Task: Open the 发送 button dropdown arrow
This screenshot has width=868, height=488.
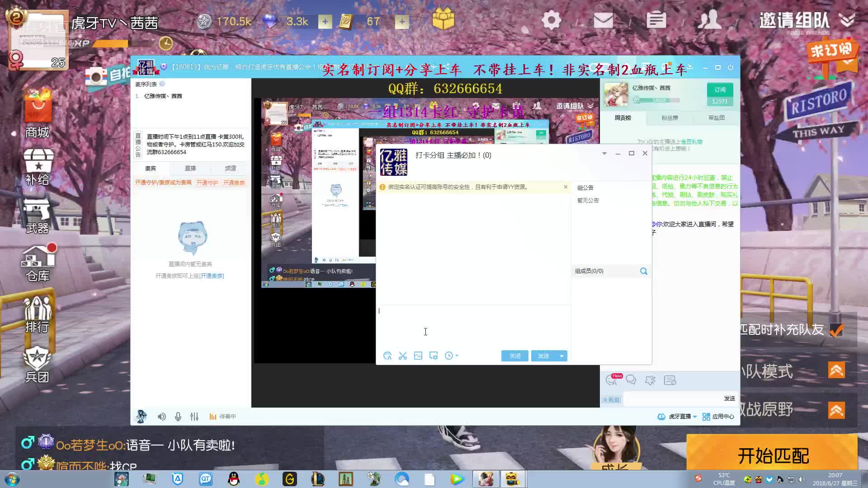Action: (561, 356)
